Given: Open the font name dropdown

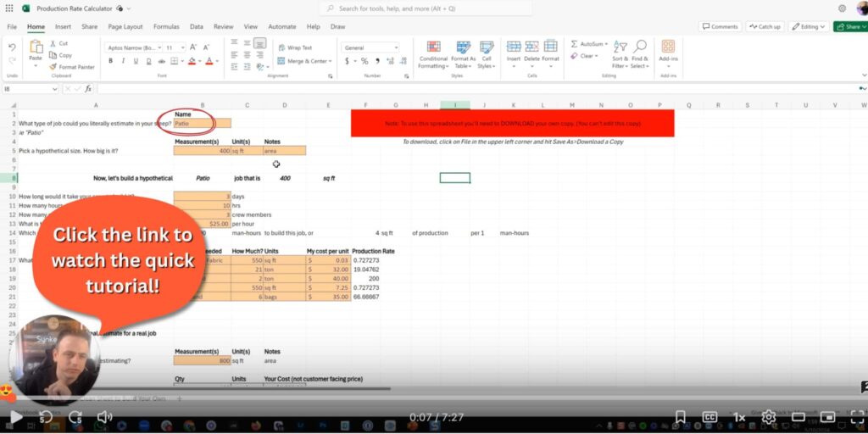Looking at the screenshot, I should click(133, 47).
